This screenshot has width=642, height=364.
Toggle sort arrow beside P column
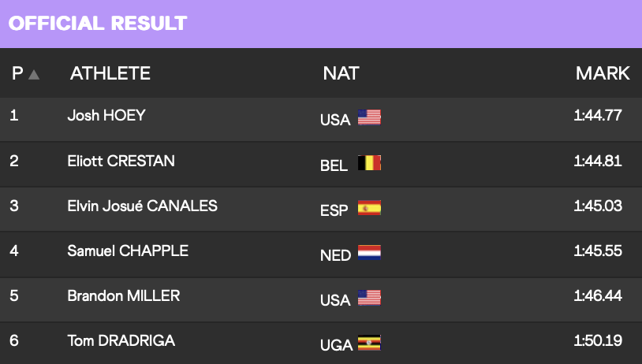point(34,74)
